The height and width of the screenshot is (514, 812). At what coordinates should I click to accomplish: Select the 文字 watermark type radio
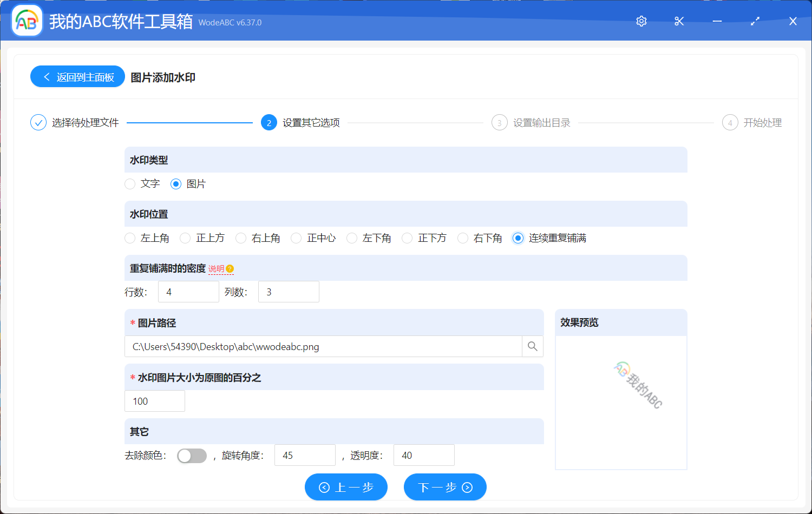click(130, 184)
